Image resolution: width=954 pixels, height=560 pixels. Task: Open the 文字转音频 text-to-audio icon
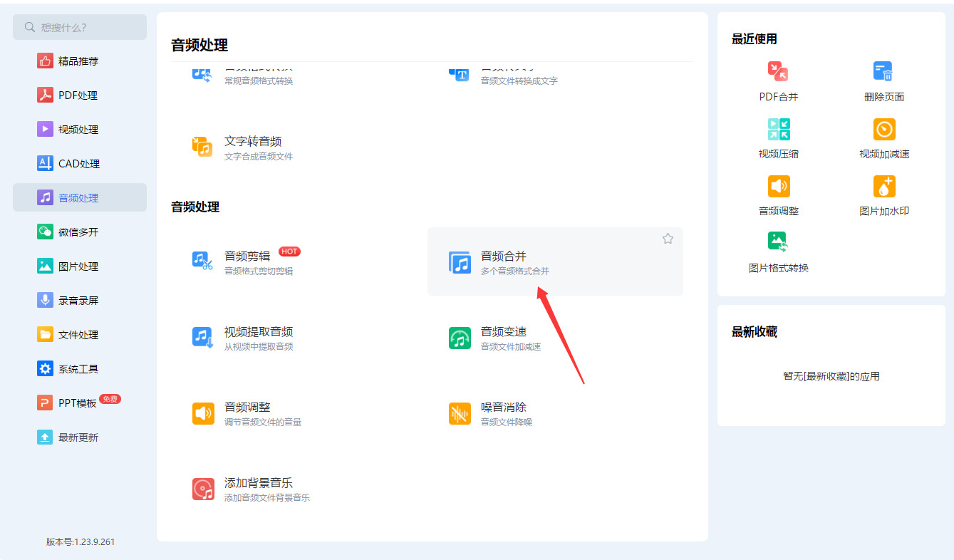coord(203,146)
